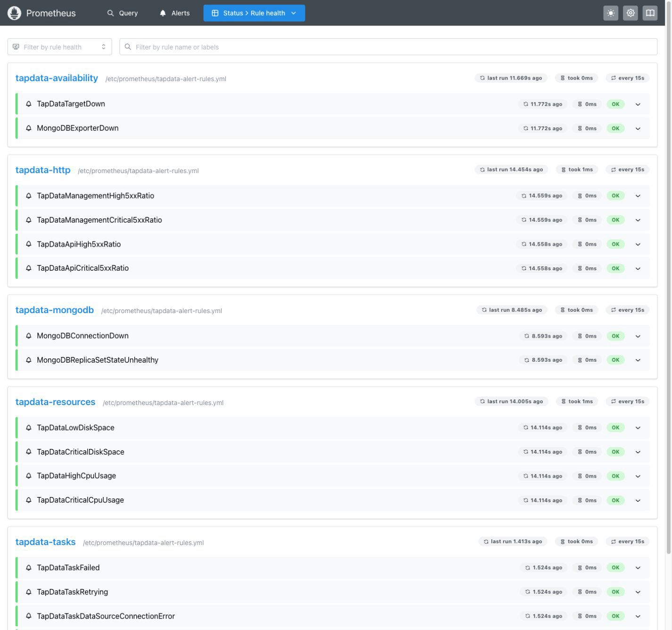672x630 pixels.
Task: Click the page's vertical scrollbar
Action: (669, 278)
